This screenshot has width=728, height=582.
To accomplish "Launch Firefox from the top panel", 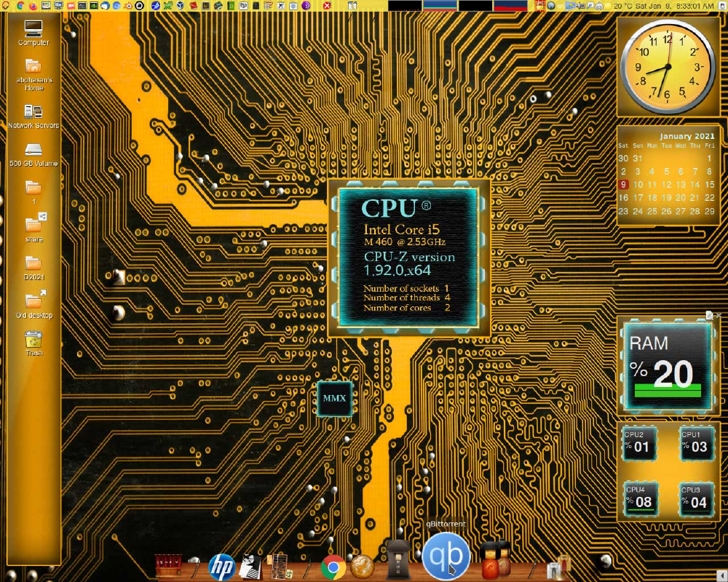I will coord(33,6).
